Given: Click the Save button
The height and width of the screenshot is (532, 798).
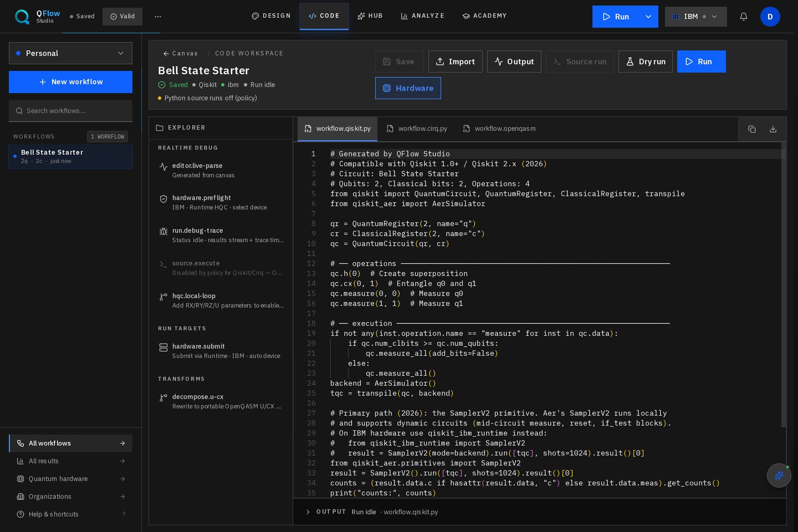Looking at the screenshot, I should click(x=399, y=62).
